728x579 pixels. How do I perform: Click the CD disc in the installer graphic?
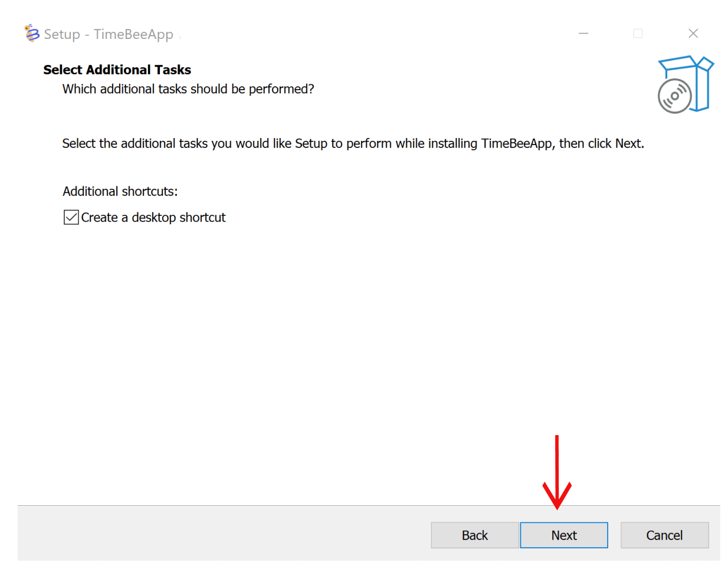[x=674, y=96]
